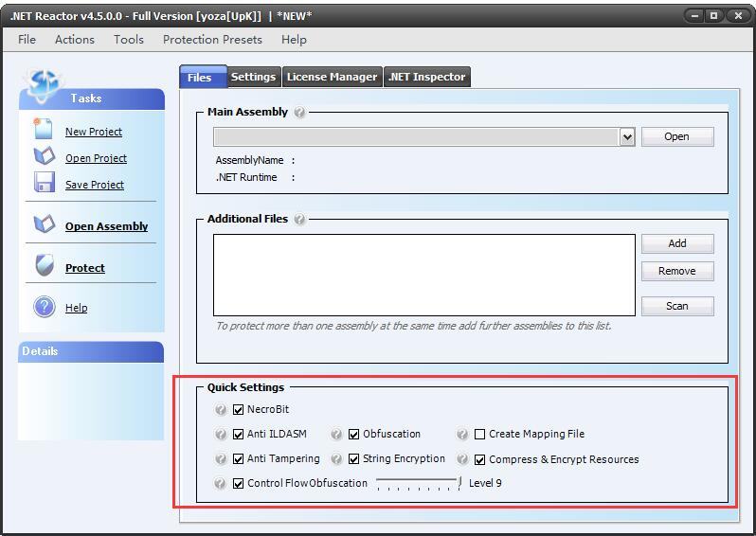Switch to the Settings tab
This screenshot has height=536, width=756.
point(253,77)
